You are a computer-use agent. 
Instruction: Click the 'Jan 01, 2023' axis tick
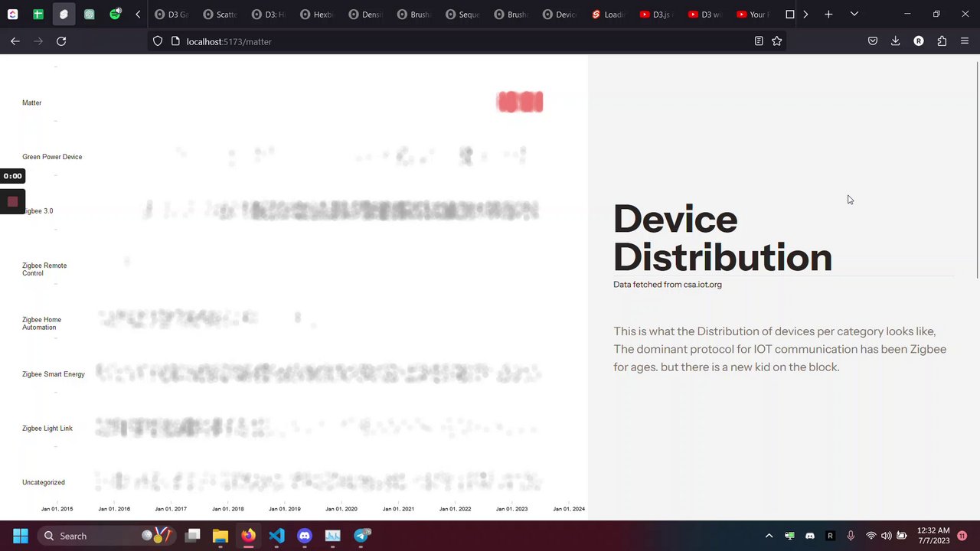click(x=511, y=509)
